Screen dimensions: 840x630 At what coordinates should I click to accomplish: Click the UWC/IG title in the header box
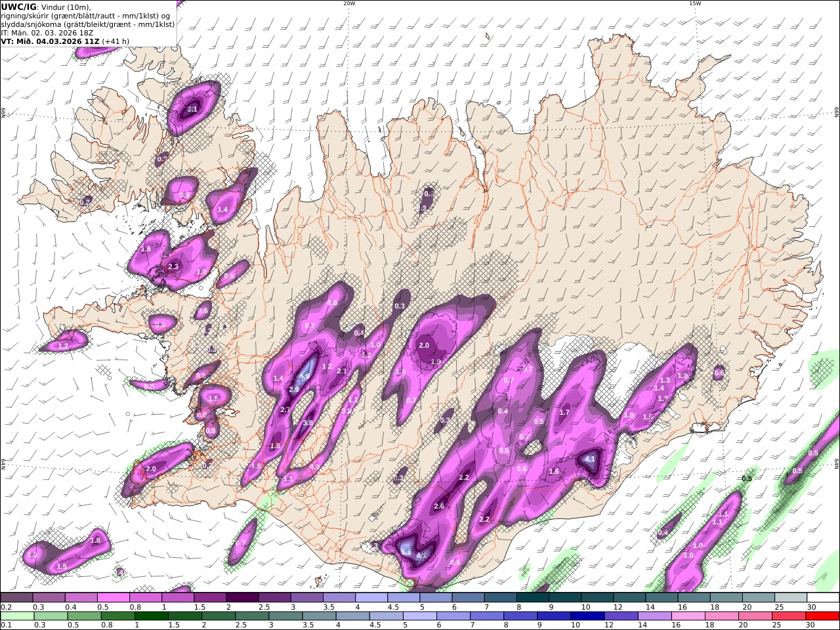[18, 7]
